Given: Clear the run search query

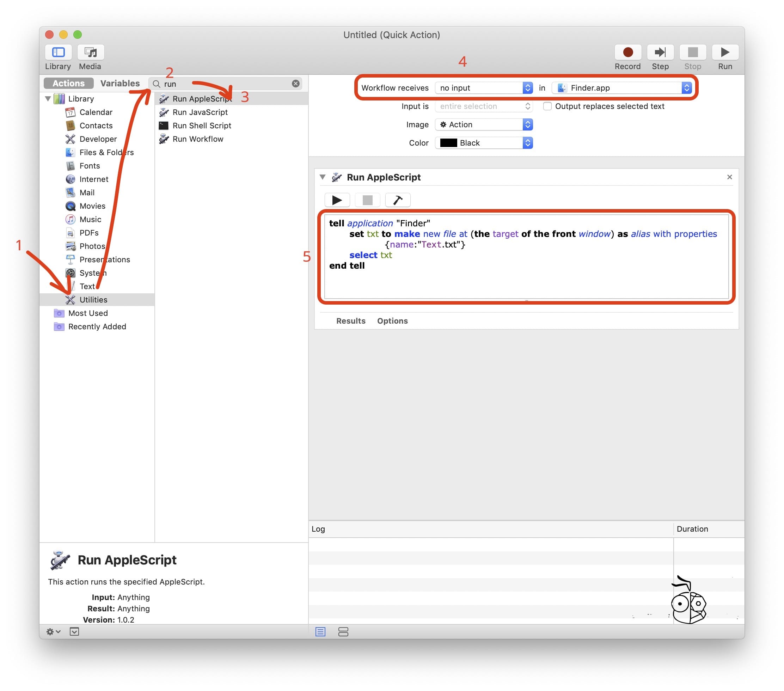Looking at the screenshot, I should tap(295, 84).
